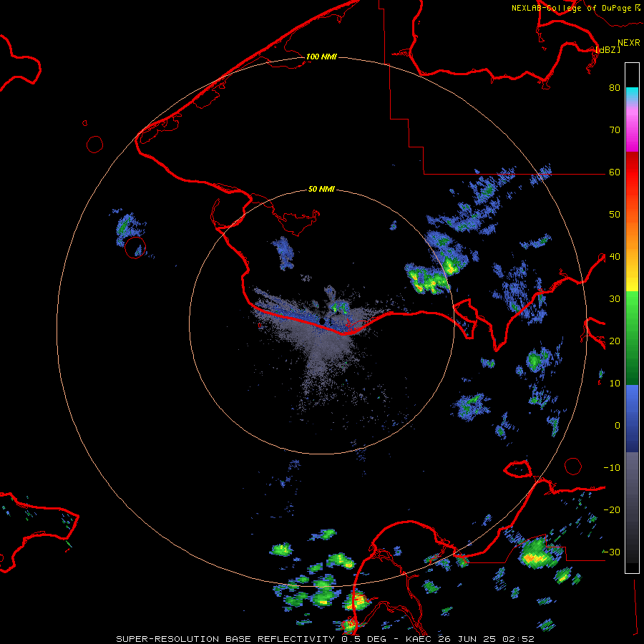Click the 70 value on dBZ scale

(x=615, y=130)
